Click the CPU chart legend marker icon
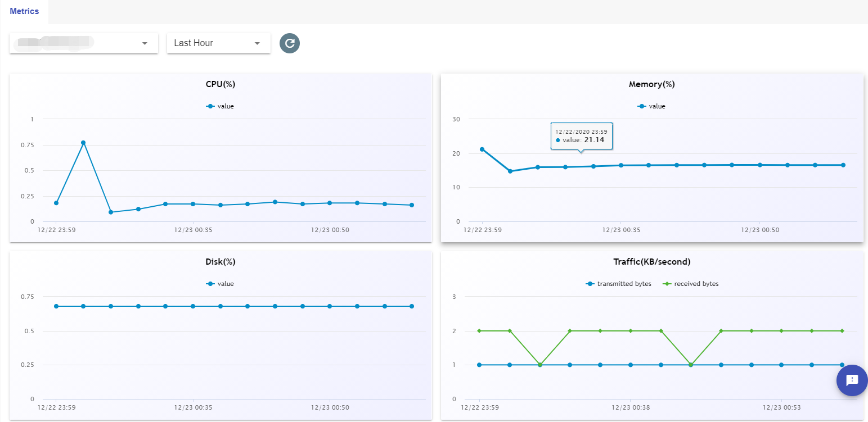This screenshot has height=422, width=868. [x=210, y=106]
